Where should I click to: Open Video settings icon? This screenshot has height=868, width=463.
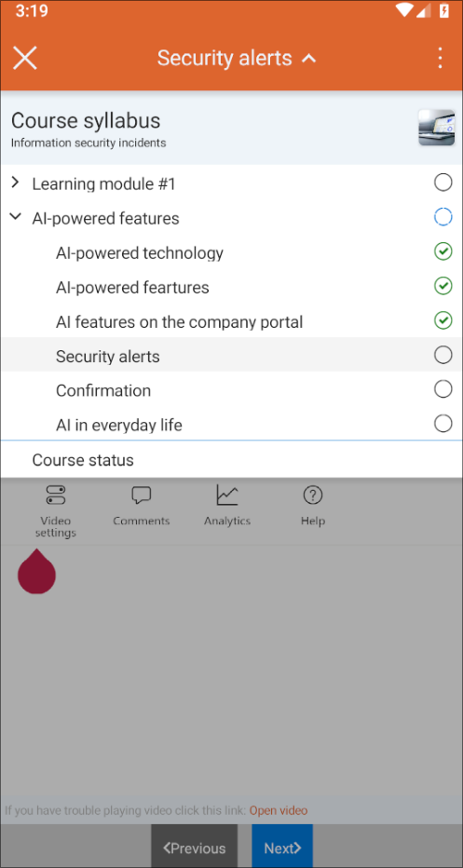(55, 495)
